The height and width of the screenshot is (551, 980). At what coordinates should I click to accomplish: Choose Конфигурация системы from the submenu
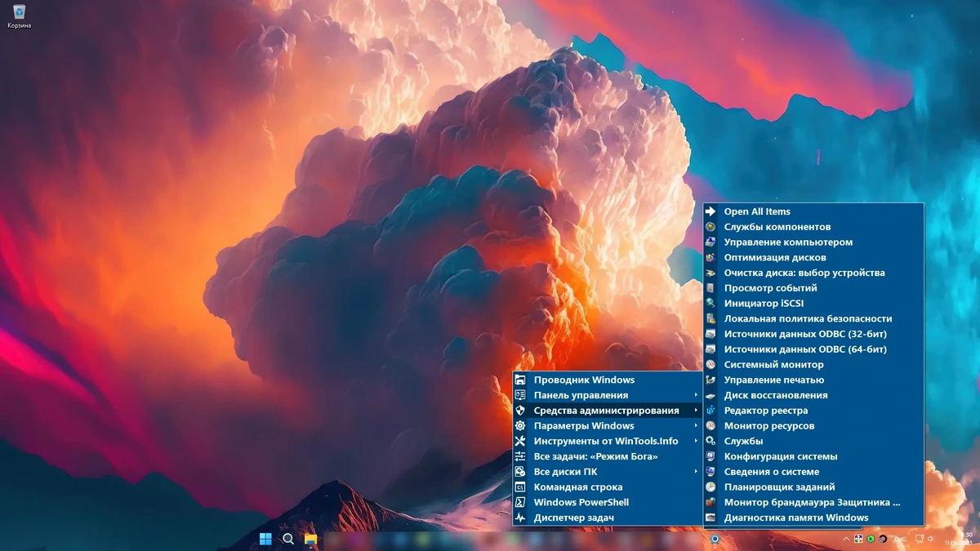coord(813,456)
